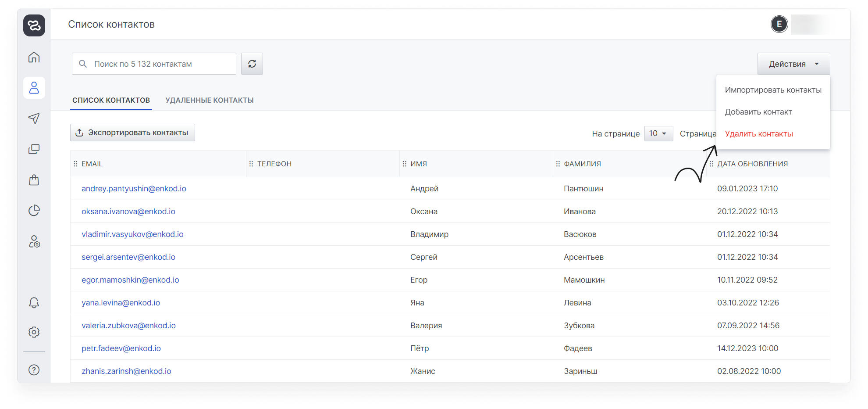Image resolution: width=868 pixels, height=409 pixels.
Task: Switch to УДАЛЕННЫЕ КОНТАКТЫ tab
Action: pyautogui.click(x=210, y=100)
